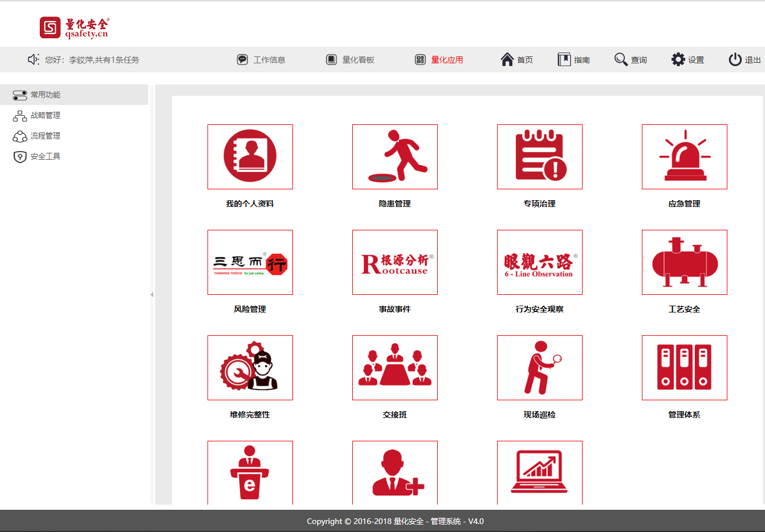This screenshot has height=532, width=765.
Task: Open 行为安全观察 6-Line Observation tile
Action: coord(539,262)
